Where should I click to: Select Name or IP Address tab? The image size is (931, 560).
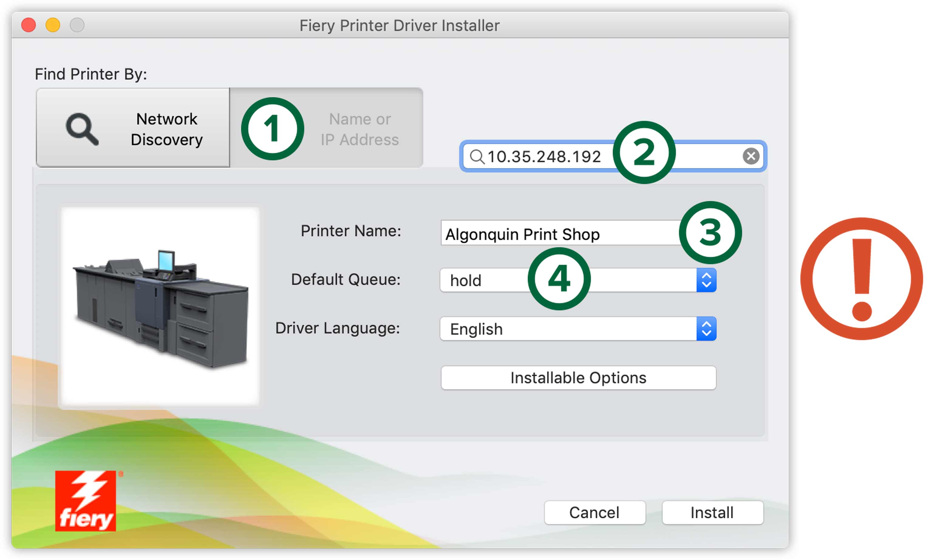(x=326, y=128)
